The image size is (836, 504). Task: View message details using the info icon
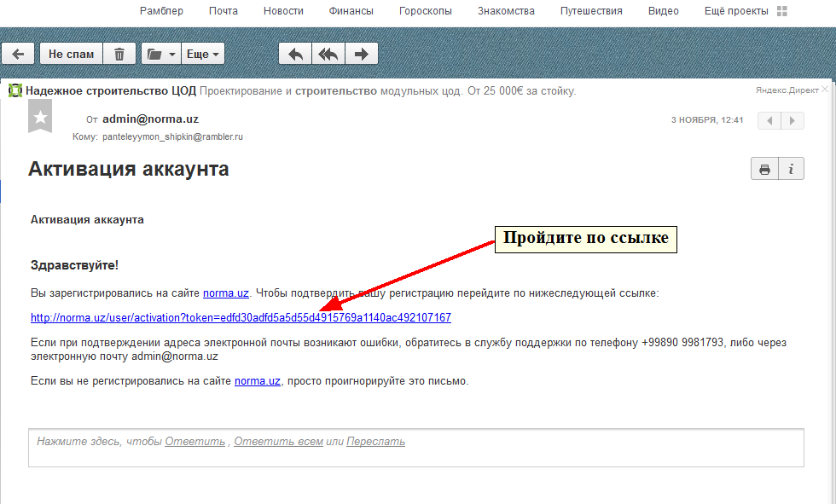(790, 168)
